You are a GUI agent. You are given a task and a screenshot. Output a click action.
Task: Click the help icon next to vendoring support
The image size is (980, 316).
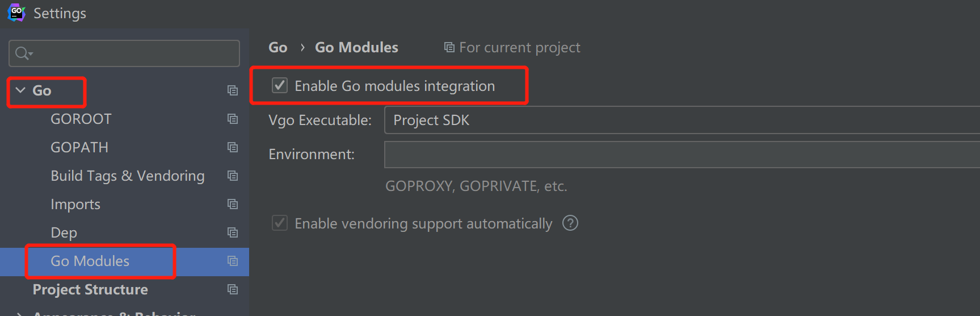(570, 223)
